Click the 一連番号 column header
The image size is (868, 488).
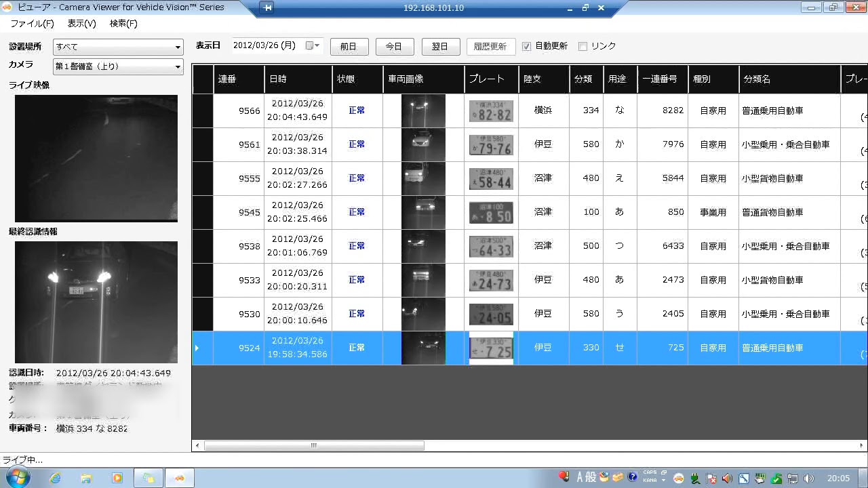(x=663, y=79)
